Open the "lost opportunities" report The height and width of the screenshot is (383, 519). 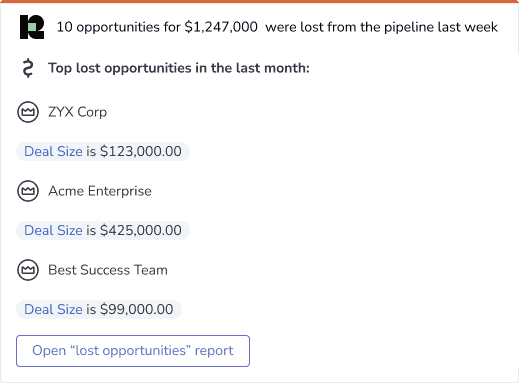(x=133, y=351)
